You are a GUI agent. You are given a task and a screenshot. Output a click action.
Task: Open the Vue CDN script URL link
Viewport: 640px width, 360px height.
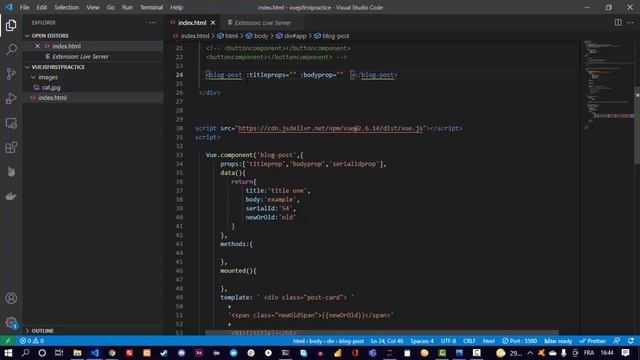coord(330,128)
